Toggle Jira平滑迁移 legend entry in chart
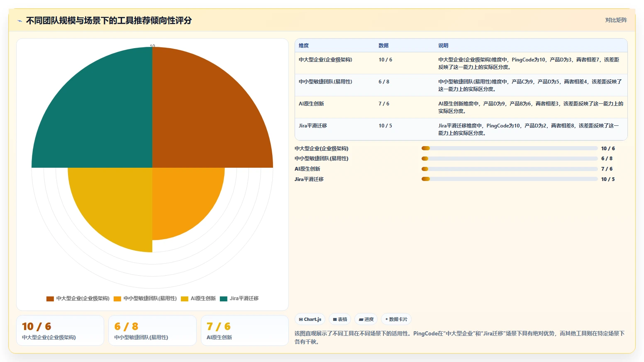This screenshot has width=644, height=362. pyautogui.click(x=239, y=298)
